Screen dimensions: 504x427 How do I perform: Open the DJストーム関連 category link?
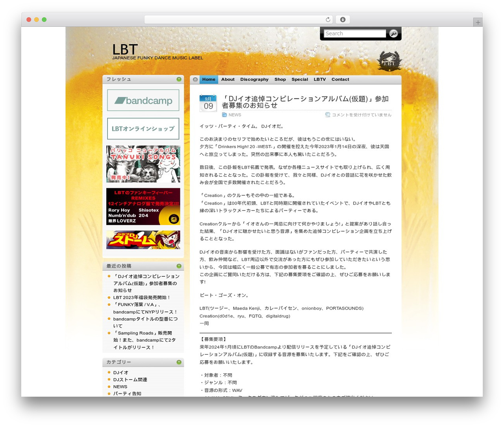point(130,379)
